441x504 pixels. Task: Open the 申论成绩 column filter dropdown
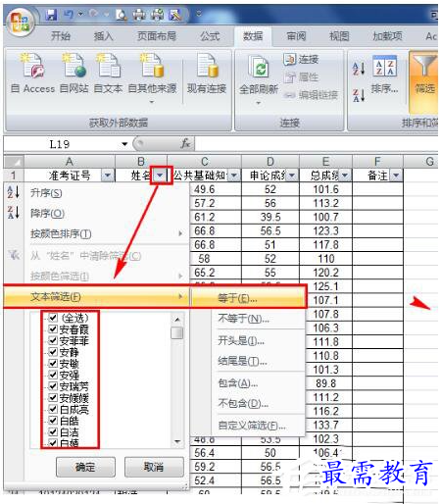coord(292,176)
